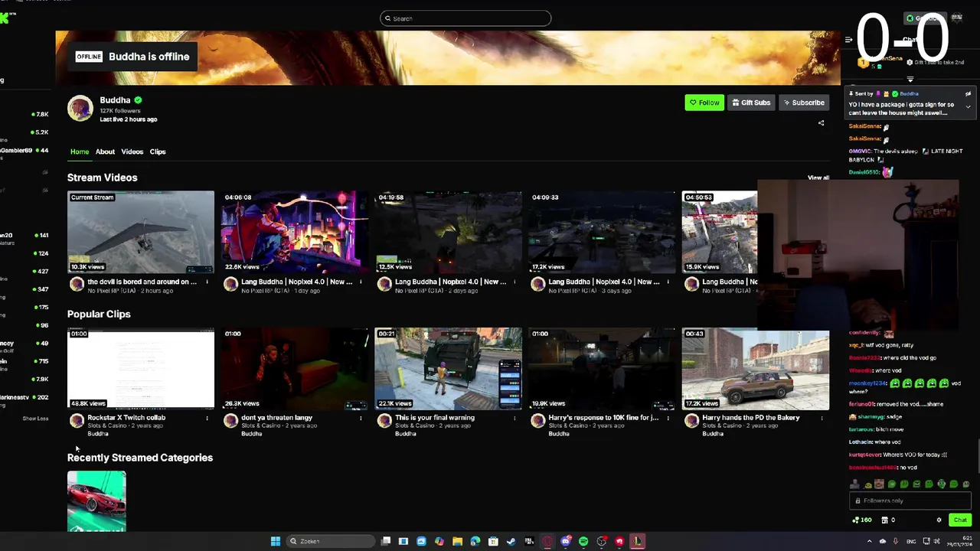
Task: Switch to the About tab
Action: click(x=105, y=152)
